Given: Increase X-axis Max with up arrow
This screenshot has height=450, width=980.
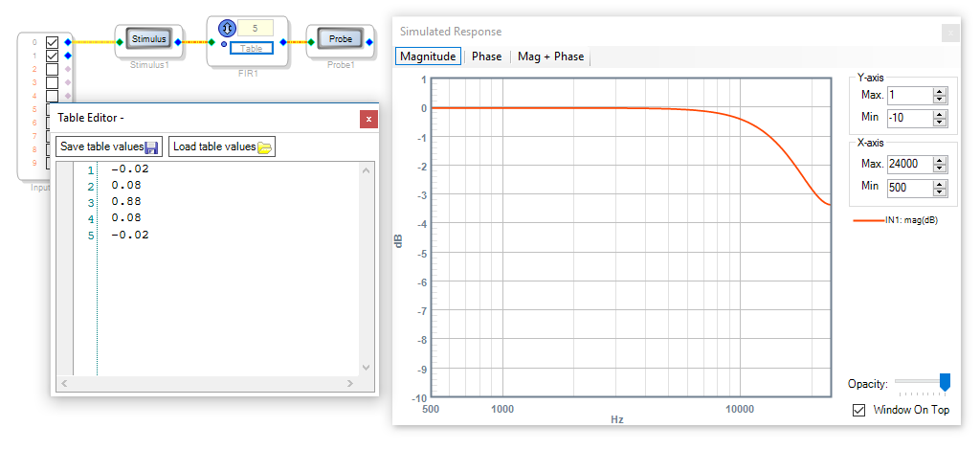Looking at the screenshot, I should [x=940, y=160].
